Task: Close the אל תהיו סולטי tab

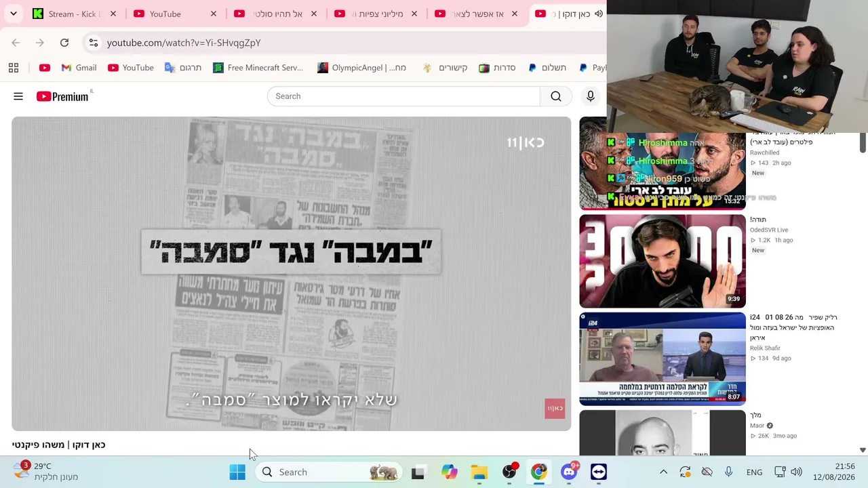Action: tap(314, 14)
